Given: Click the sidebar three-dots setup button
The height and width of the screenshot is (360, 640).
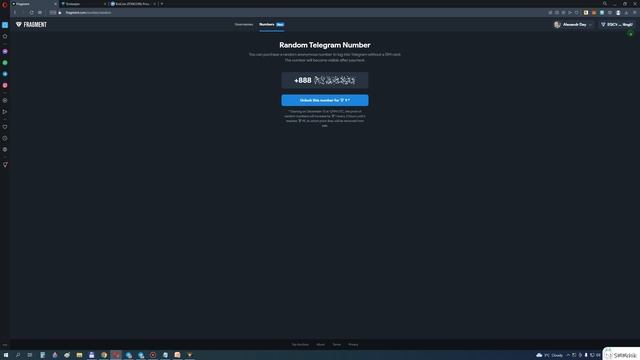Looking at the screenshot, I should pos(5,345).
